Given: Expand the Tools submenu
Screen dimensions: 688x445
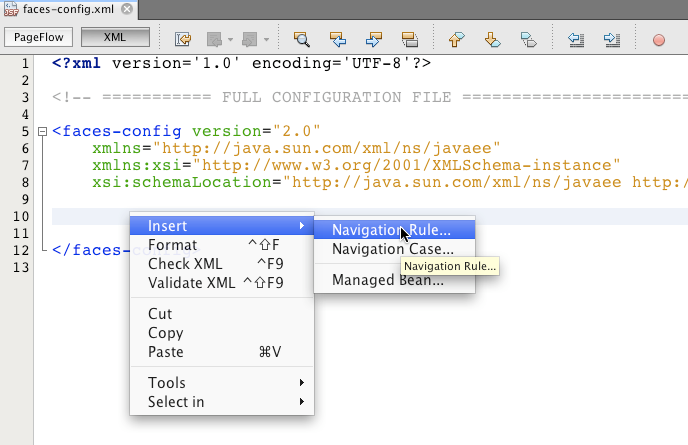Looking at the screenshot, I should (x=222, y=383).
